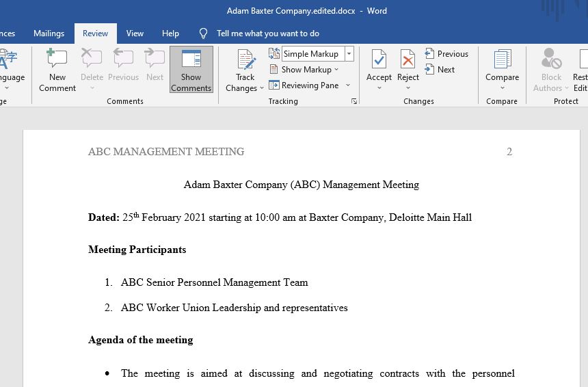Select the Review tab

pyautogui.click(x=95, y=34)
